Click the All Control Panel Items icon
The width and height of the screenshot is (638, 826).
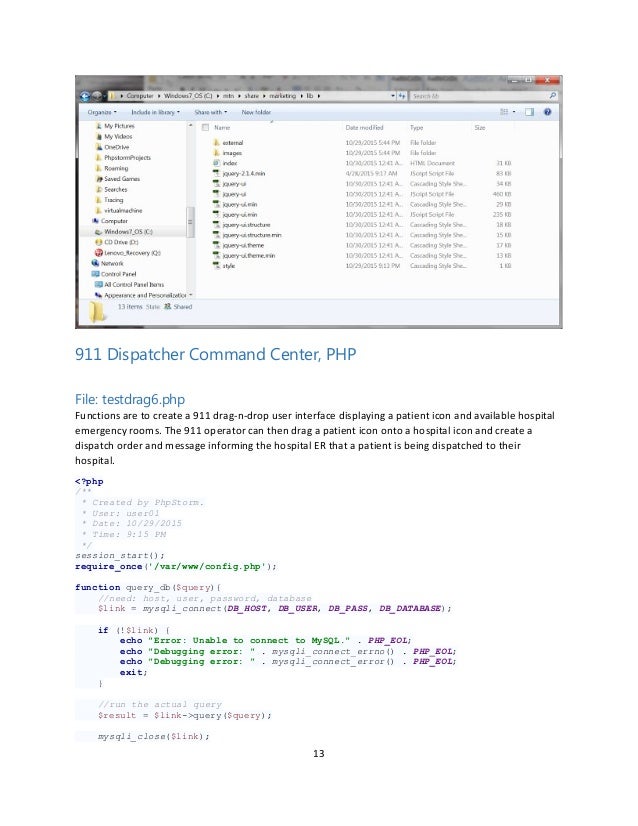click(99, 284)
